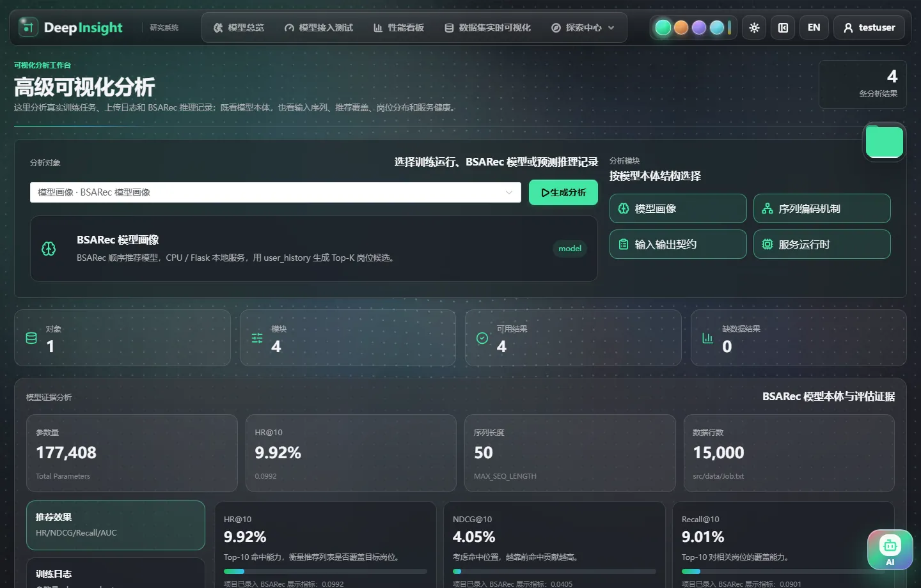Click the 4 条分析结果 counter card
This screenshot has height=588, width=921.
tap(862, 84)
